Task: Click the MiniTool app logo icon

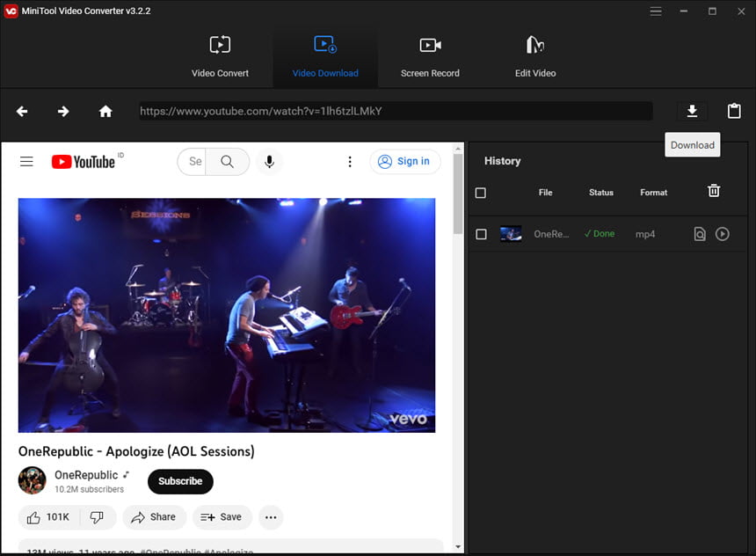Action: tap(11, 11)
